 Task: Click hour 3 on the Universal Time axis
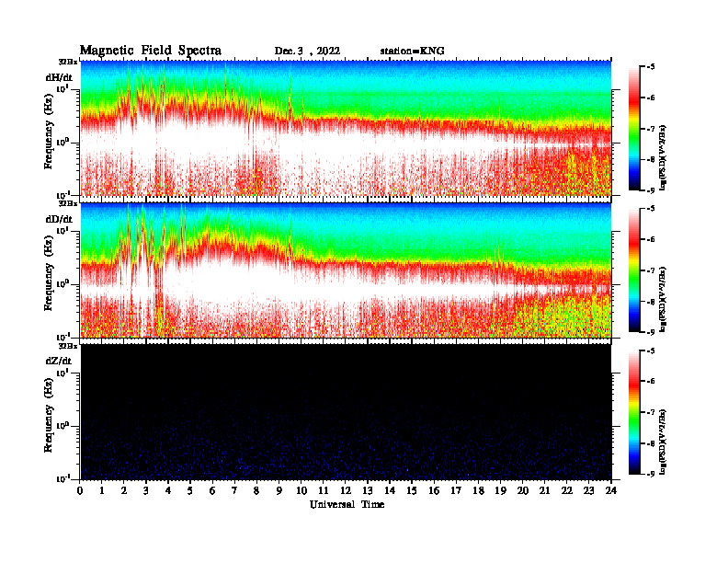(146, 491)
